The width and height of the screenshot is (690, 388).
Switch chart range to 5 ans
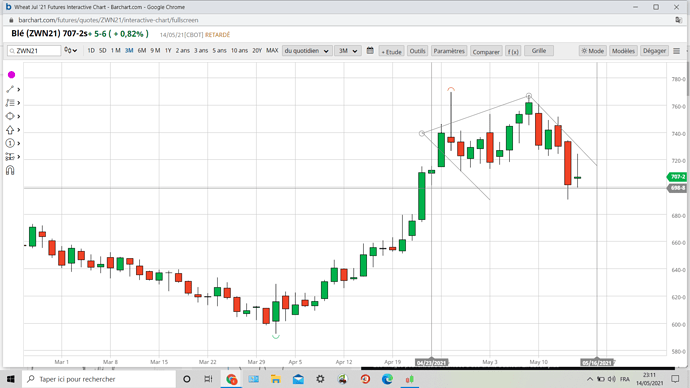tap(220, 51)
